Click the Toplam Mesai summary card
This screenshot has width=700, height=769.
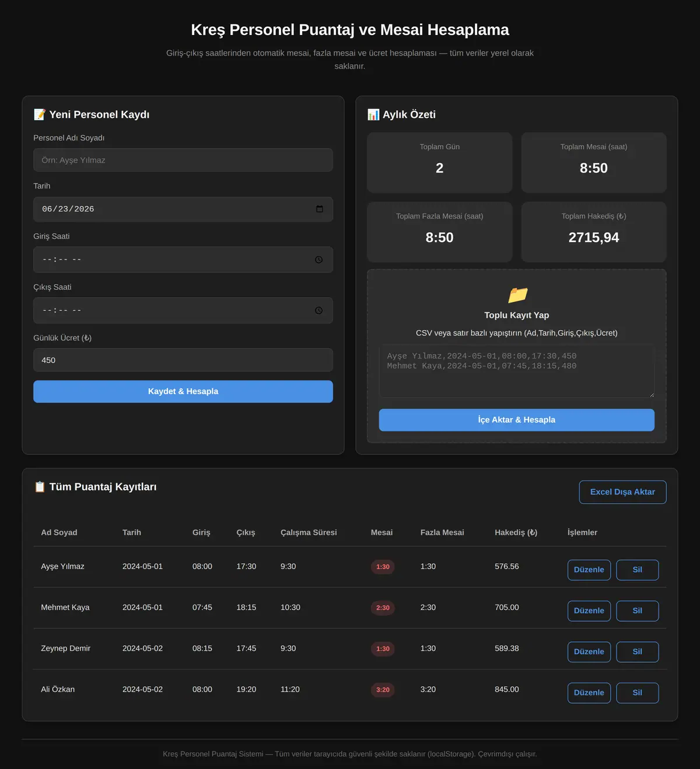coord(594,163)
